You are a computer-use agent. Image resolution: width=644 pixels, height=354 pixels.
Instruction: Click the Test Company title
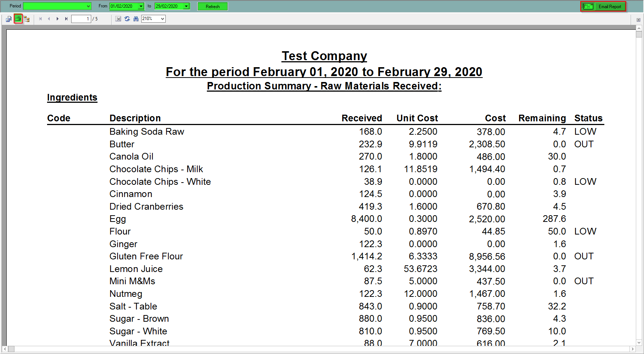[x=324, y=56]
